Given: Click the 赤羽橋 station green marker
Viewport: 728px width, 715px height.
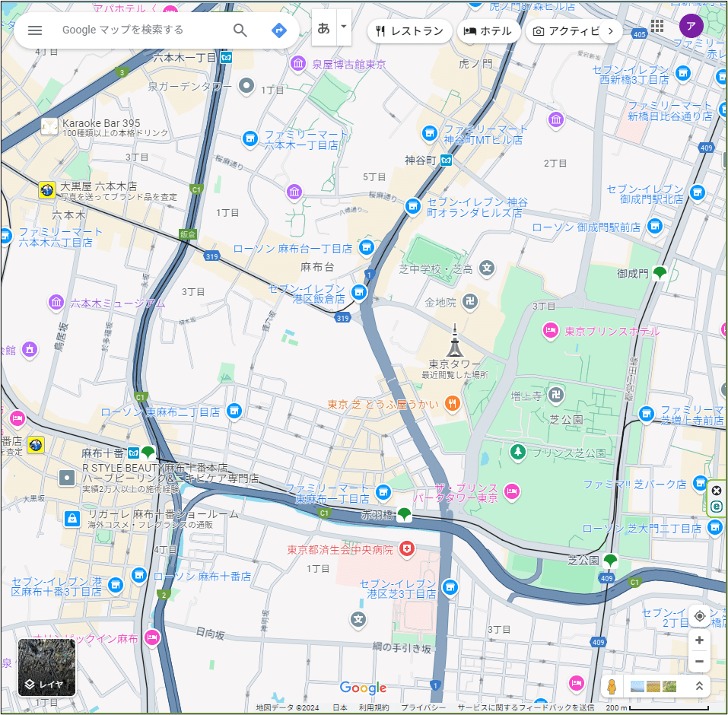Looking at the screenshot, I should 405,514.
